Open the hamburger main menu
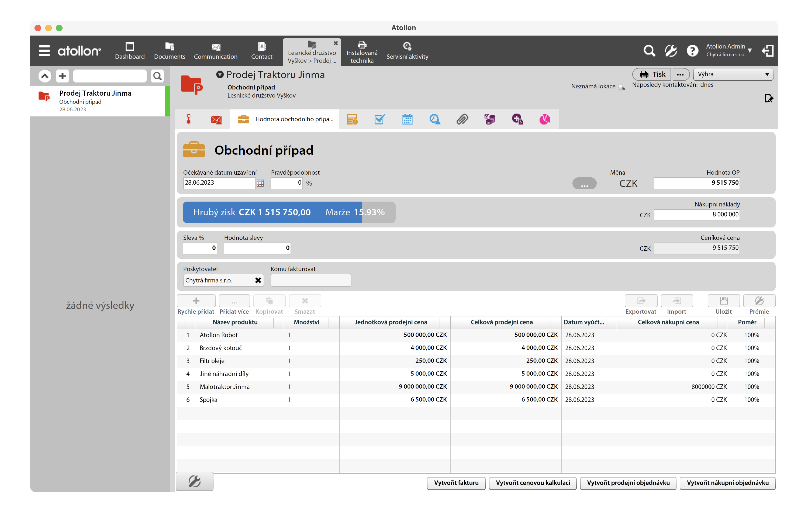This screenshot has width=808, height=532. coord(44,51)
